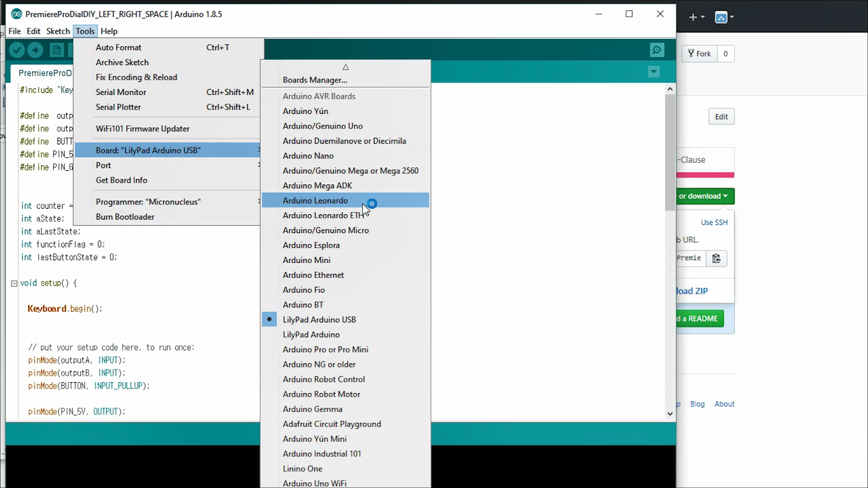Select Arduino Industrial 101 board

[x=346, y=454]
